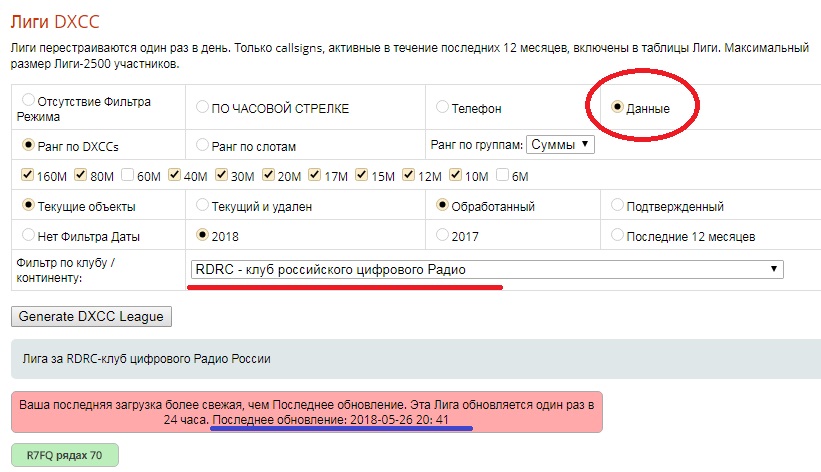Viewport: 821px width, 472px height.
Task: Choose Нет Фильтра Даты radio button
Action: pos(27,235)
